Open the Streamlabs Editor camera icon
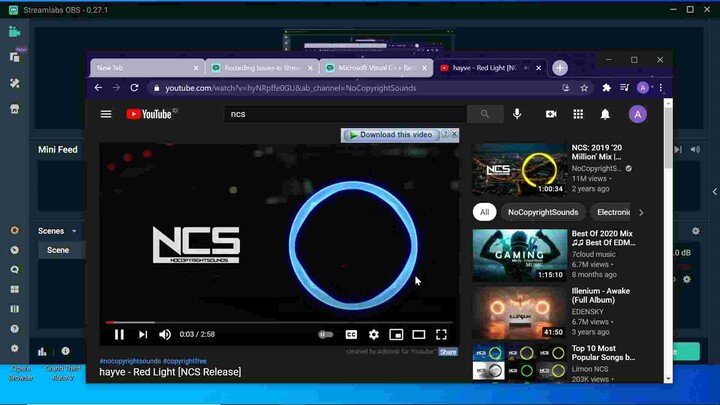Viewport: 720px width, 405px height. pyautogui.click(x=14, y=32)
